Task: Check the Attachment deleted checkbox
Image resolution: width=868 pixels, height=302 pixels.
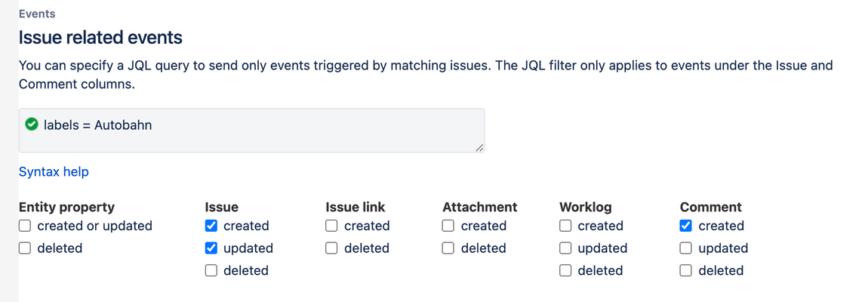Action: [448, 248]
